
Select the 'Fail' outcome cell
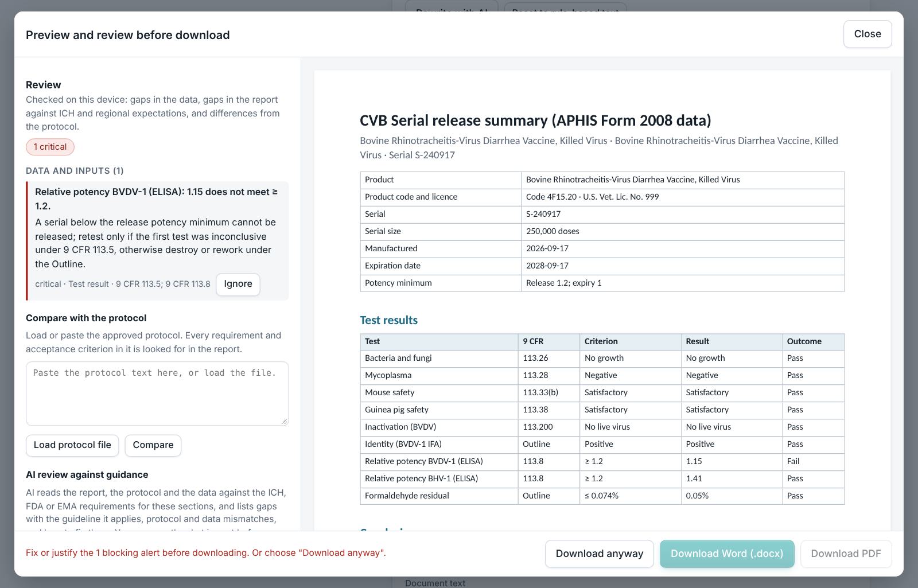813,461
